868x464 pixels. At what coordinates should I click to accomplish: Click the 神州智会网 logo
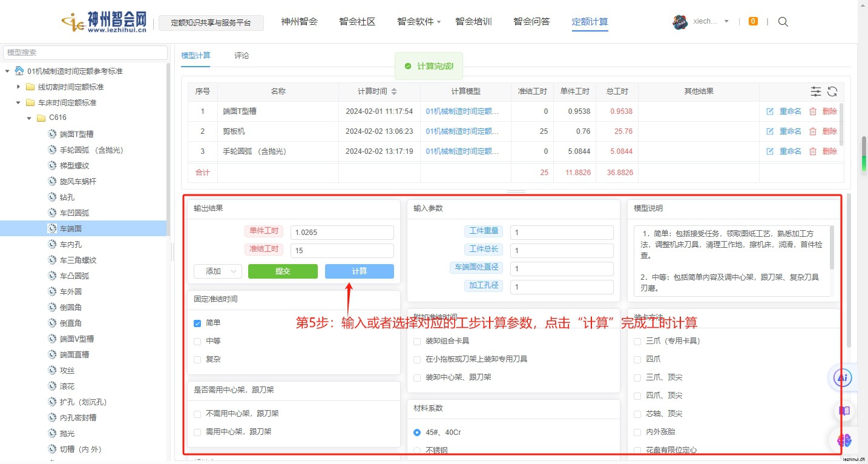(x=104, y=22)
